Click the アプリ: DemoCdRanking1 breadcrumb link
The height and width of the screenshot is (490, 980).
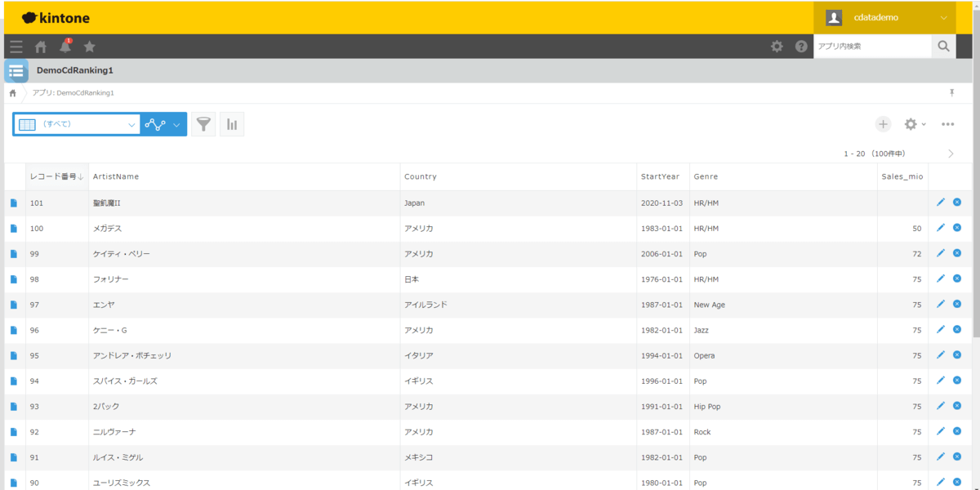pos(73,93)
